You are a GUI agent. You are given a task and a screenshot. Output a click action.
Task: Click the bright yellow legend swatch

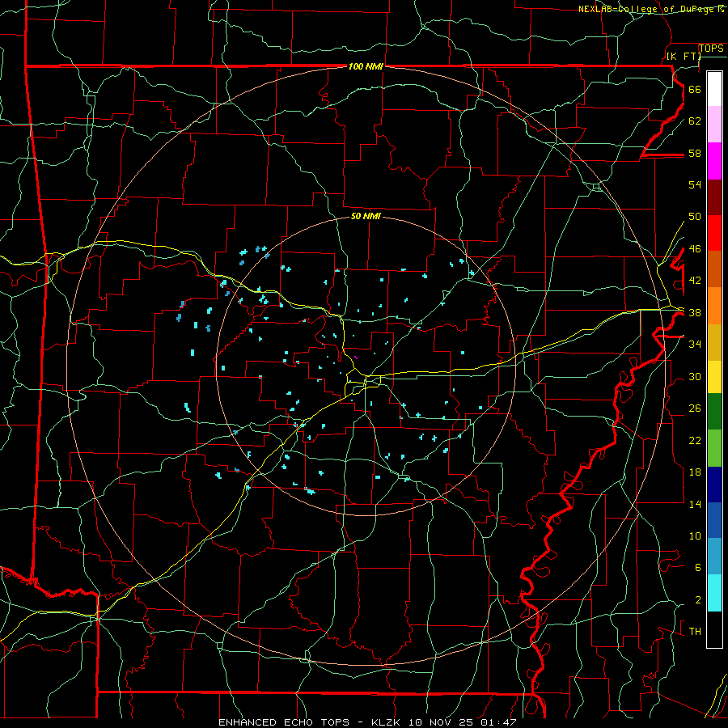(714, 377)
